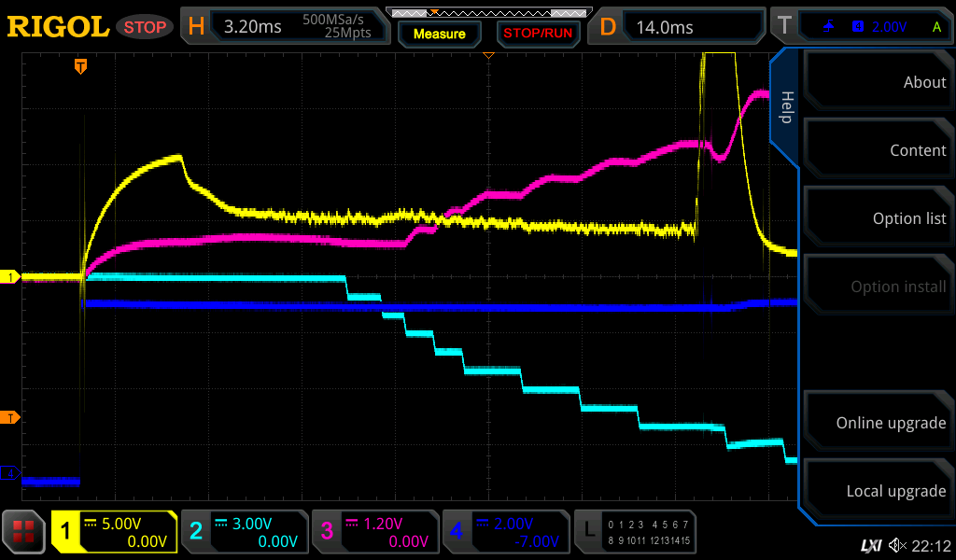Click the orange trigger position marker at top-left of grid

(x=81, y=65)
